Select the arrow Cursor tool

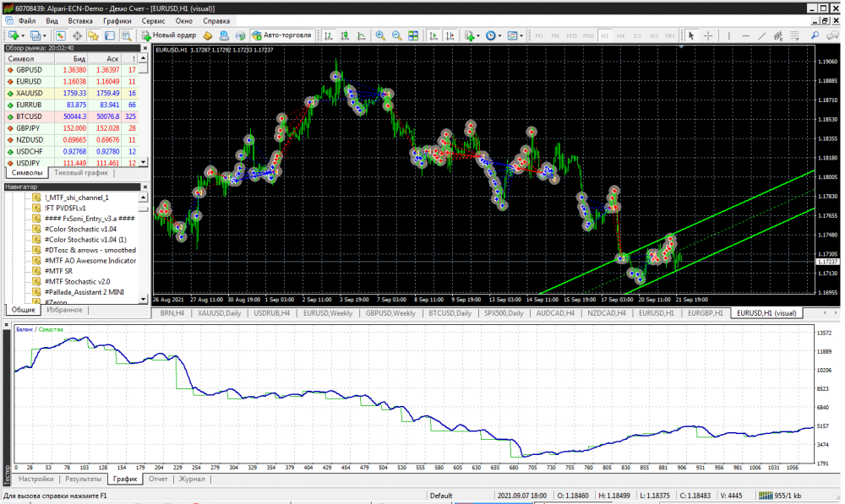tap(691, 35)
